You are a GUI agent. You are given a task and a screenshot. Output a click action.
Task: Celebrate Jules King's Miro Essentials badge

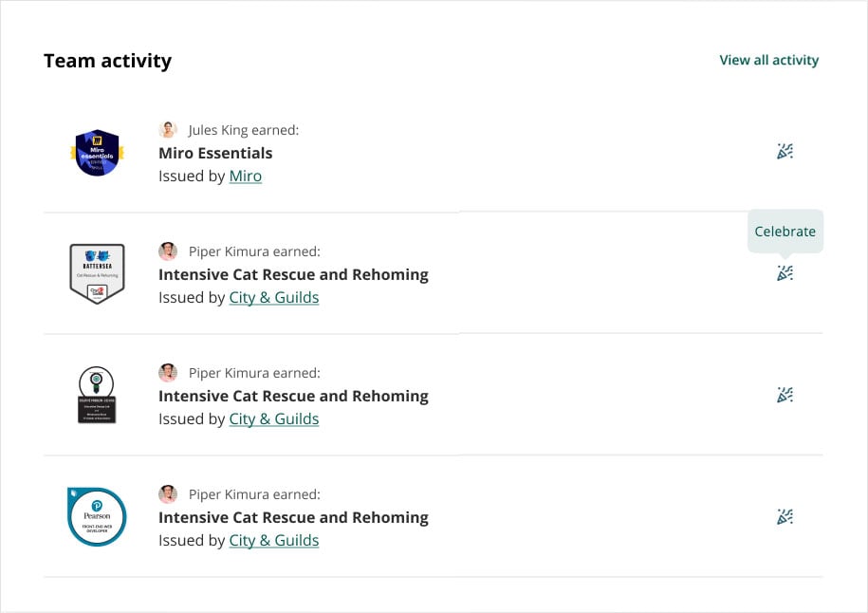[x=785, y=152]
